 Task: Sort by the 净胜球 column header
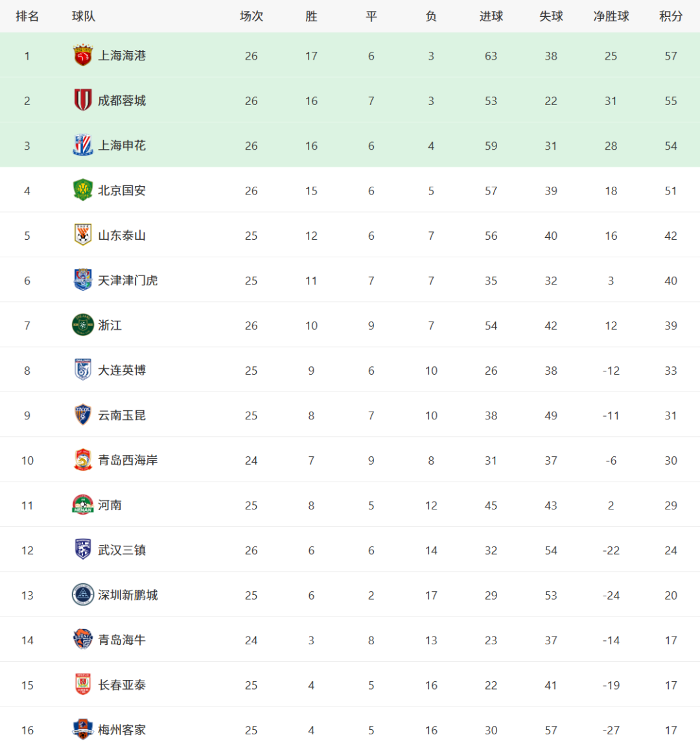pyautogui.click(x=611, y=16)
